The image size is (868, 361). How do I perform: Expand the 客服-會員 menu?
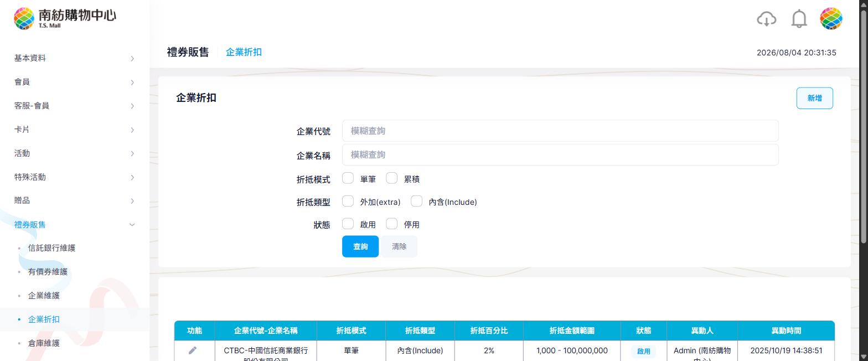pyautogui.click(x=75, y=106)
